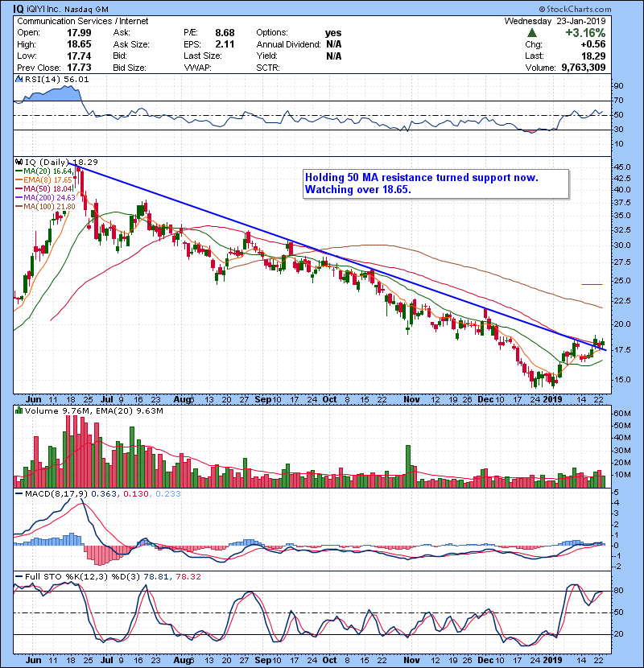Click the tall green November volume spike bar
The image size is (644, 668).
pyautogui.click(x=408, y=466)
